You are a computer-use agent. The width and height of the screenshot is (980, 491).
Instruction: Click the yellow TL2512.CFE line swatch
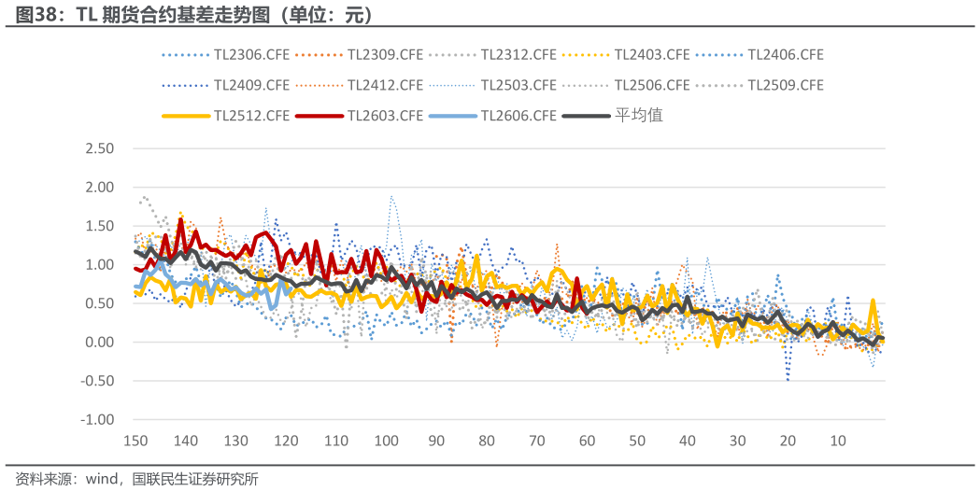point(185,116)
